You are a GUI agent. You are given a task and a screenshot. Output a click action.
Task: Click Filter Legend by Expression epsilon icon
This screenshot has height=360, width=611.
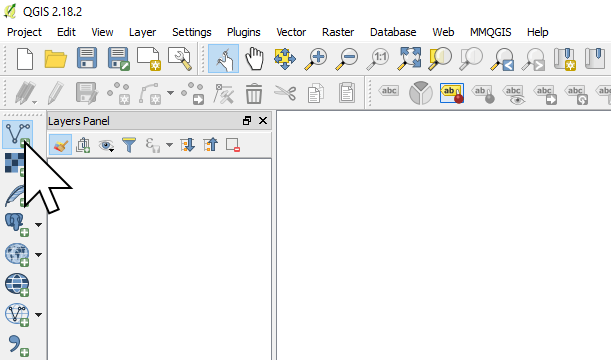(x=152, y=145)
